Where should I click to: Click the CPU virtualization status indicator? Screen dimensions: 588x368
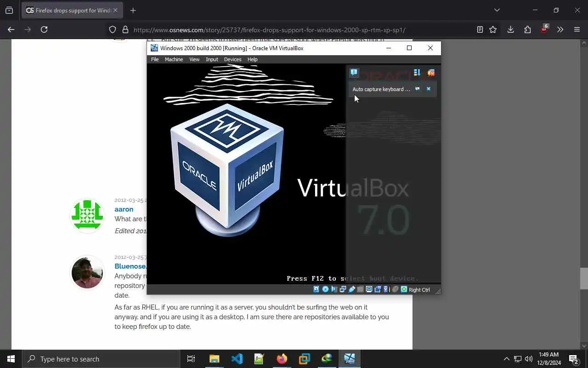[x=386, y=289]
